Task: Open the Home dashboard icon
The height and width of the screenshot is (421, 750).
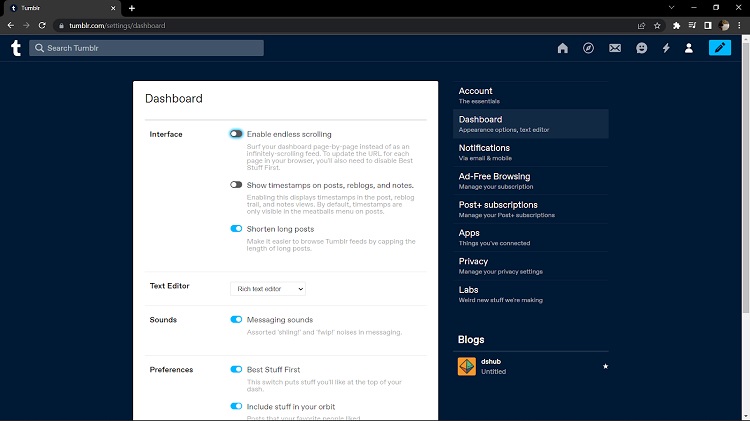Action: 562,48
